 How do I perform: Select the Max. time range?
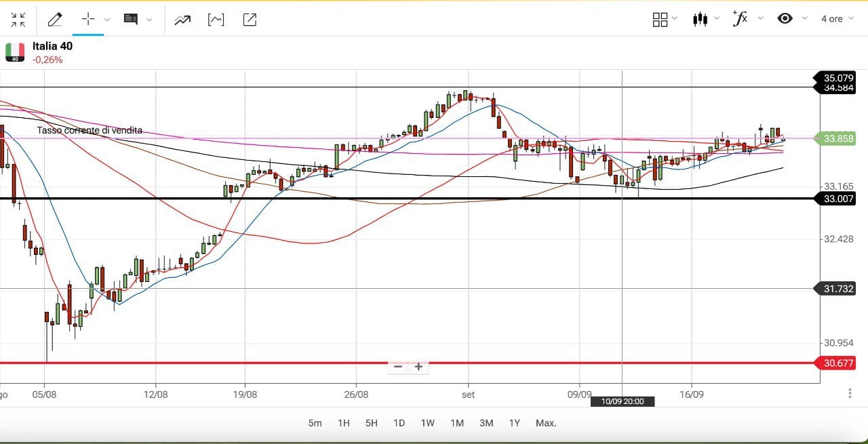click(546, 423)
